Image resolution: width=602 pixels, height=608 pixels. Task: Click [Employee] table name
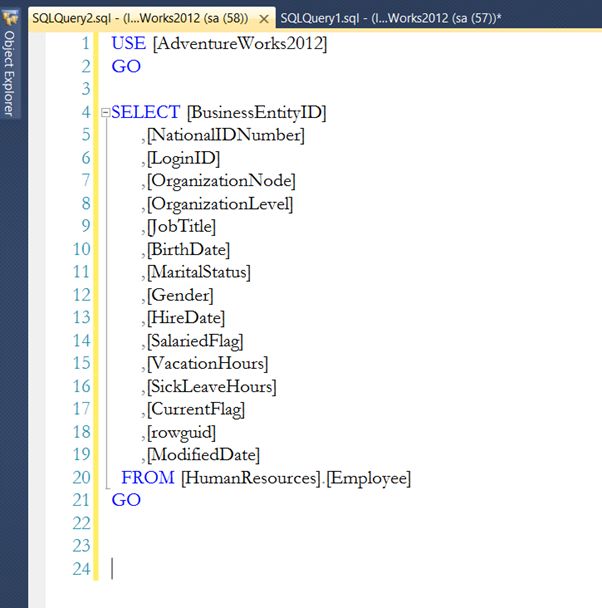(368, 478)
